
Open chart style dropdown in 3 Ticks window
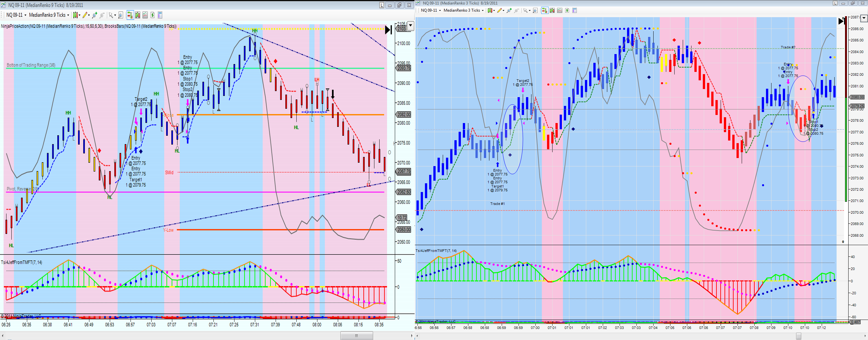tap(491, 10)
